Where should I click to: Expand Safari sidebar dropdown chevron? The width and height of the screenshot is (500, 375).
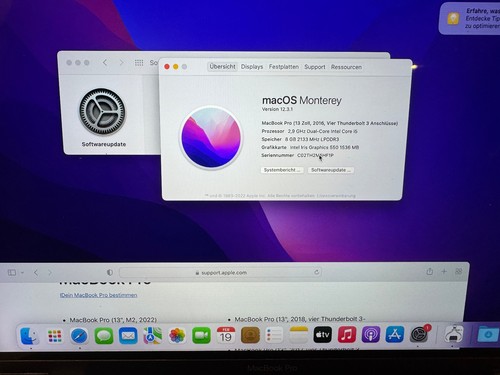click(22, 273)
